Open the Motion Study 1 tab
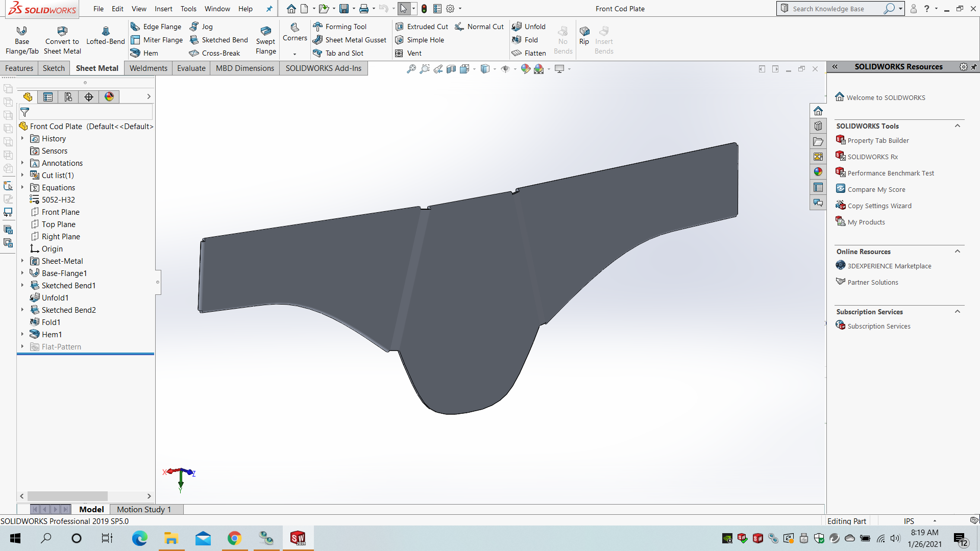The height and width of the screenshot is (551, 980). [144, 509]
